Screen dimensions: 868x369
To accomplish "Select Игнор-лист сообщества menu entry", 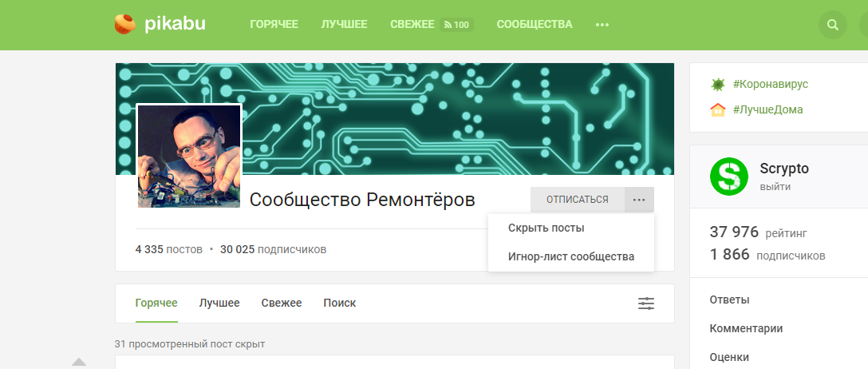I will 570,256.
